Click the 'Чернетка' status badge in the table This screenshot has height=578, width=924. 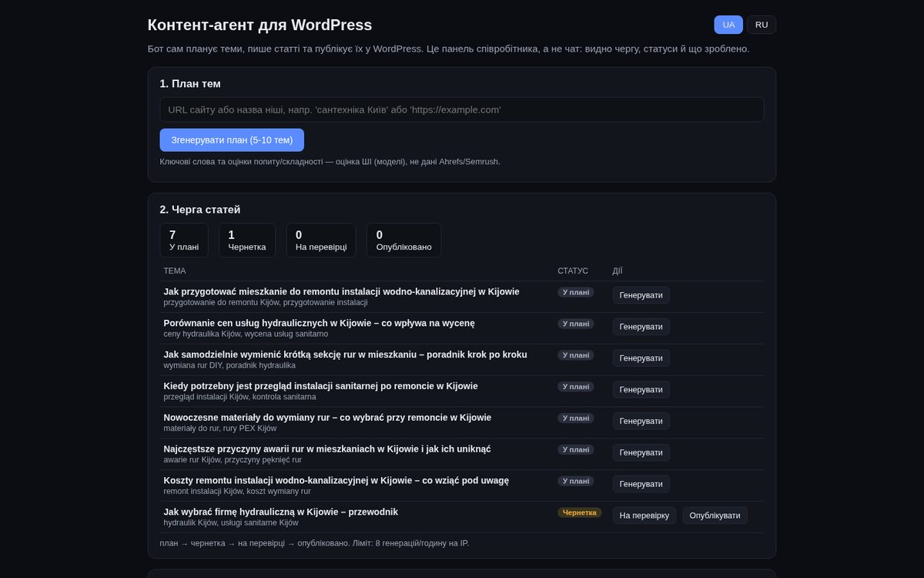pyautogui.click(x=580, y=512)
